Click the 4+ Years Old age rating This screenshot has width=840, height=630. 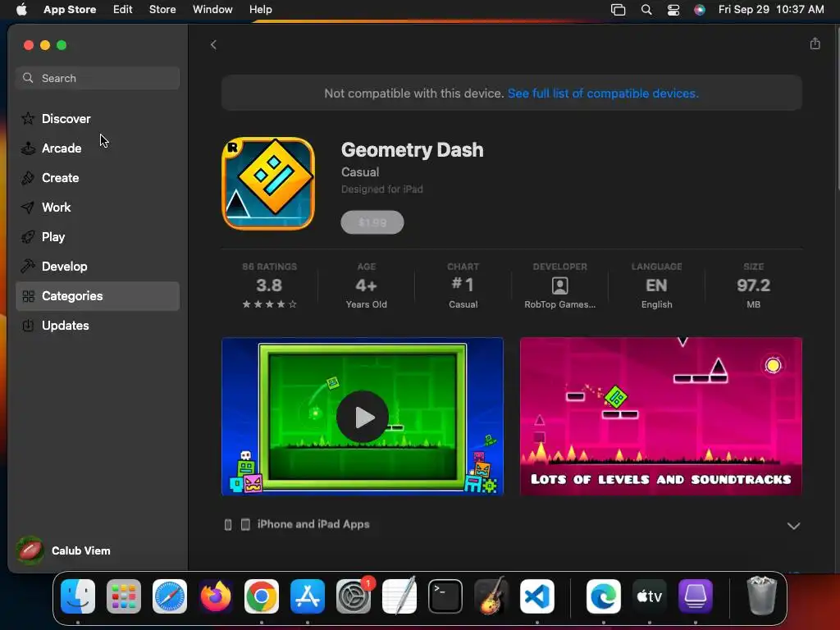tap(367, 286)
